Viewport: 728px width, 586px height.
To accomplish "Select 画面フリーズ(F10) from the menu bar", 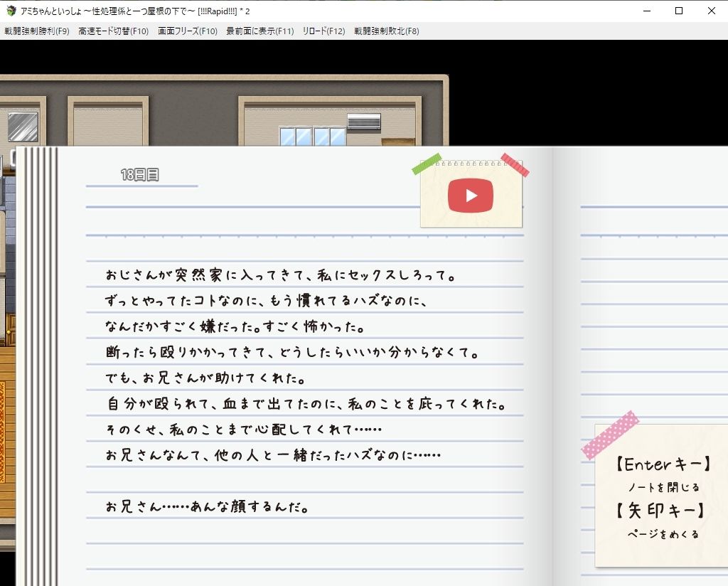I will 188,31.
